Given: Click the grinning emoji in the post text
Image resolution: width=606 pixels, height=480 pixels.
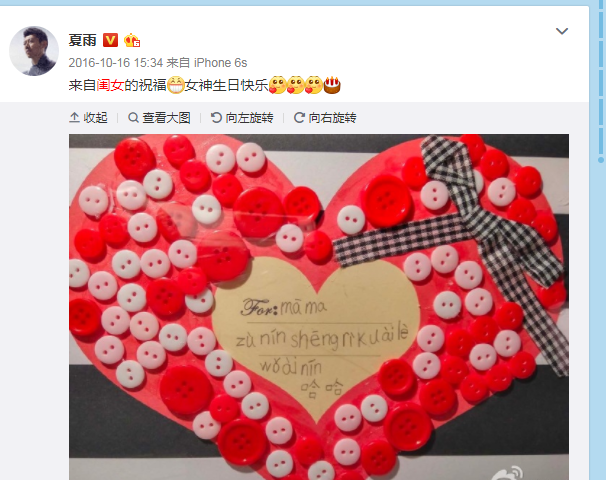Looking at the screenshot, I should tap(175, 85).
